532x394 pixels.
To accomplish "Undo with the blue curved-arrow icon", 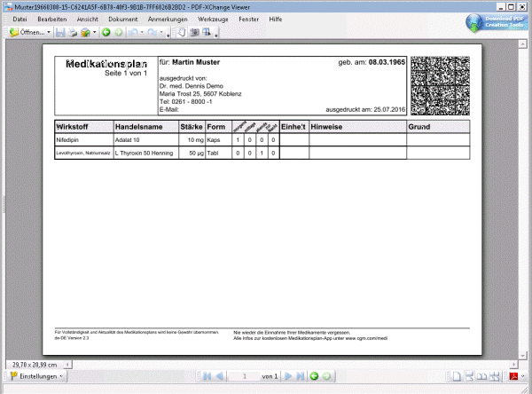I will [x=133, y=32].
